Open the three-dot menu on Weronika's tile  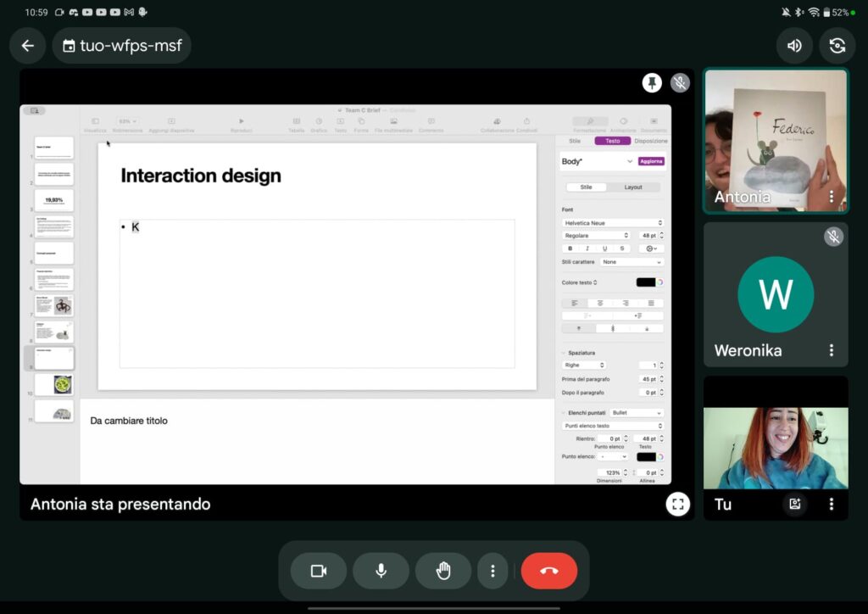831,350
